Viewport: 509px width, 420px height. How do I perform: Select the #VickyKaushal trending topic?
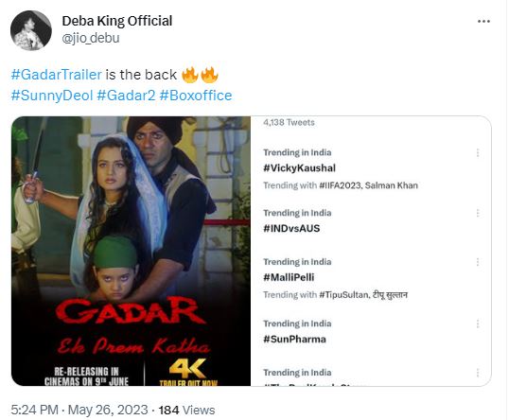299,168
